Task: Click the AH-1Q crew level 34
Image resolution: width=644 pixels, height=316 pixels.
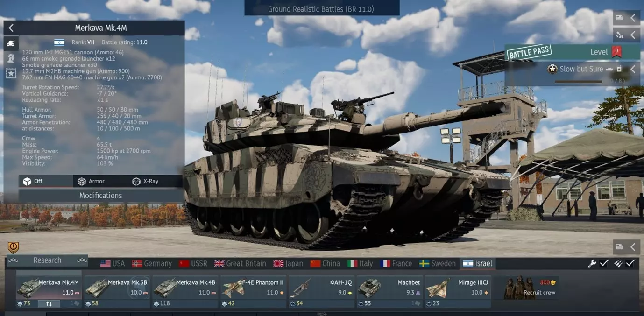Action: point(296,303)
